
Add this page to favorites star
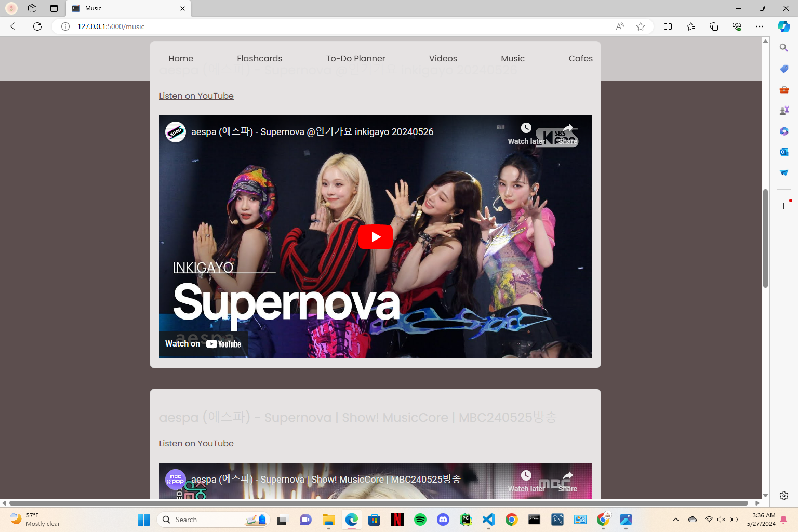pos(641,26)
